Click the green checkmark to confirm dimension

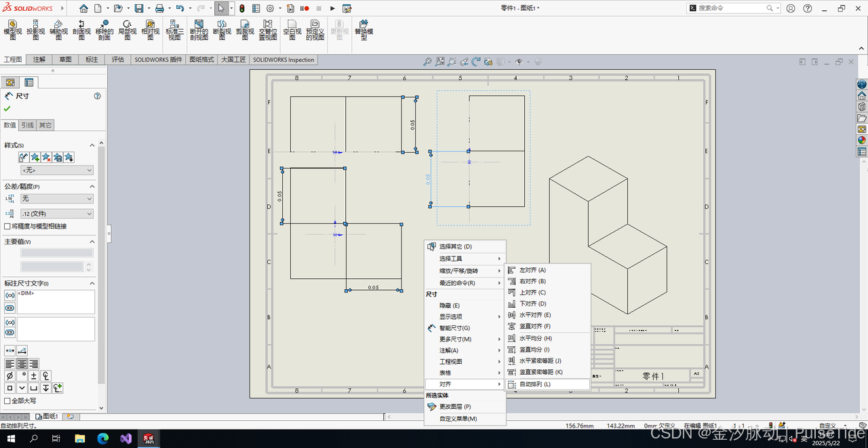pos(7,109)
